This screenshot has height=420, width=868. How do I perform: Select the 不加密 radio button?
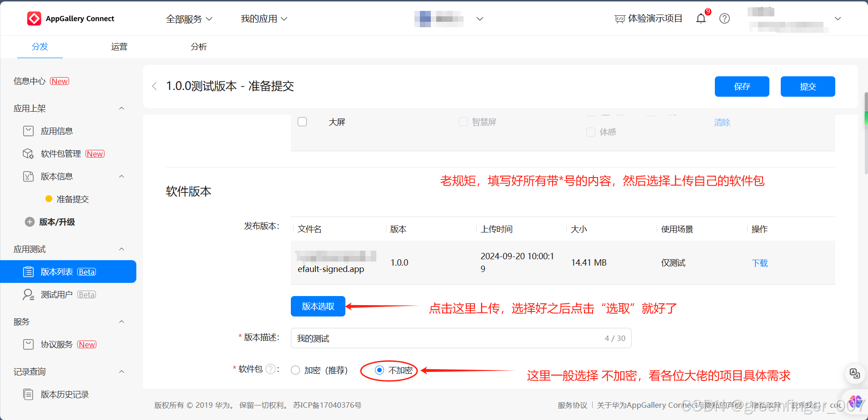point(379,370)
